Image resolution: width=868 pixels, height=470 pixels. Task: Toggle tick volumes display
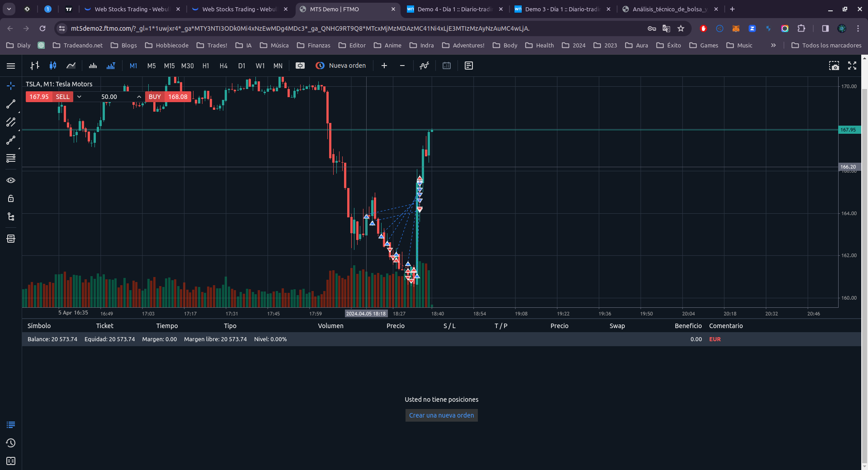click(x=93, y=66)
